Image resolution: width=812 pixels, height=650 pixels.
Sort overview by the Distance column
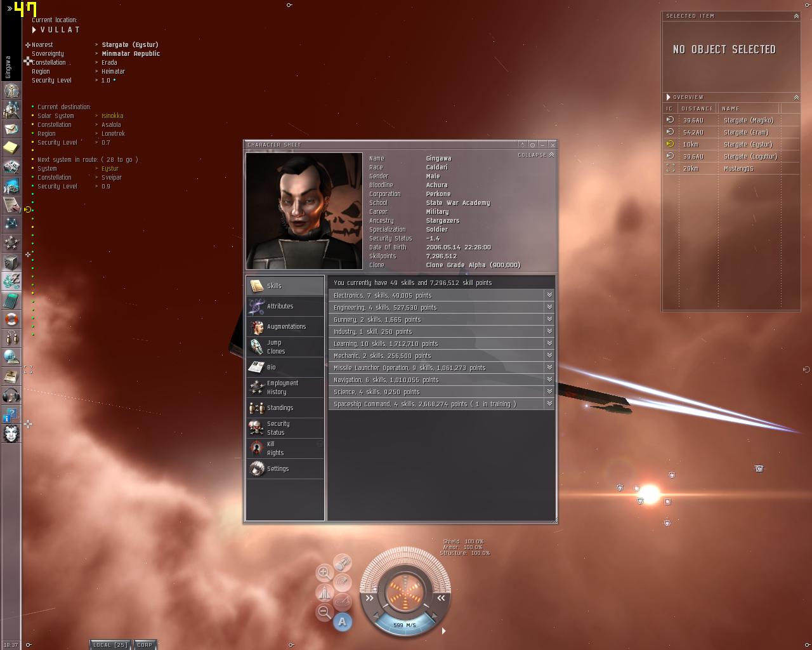[697, 109]
